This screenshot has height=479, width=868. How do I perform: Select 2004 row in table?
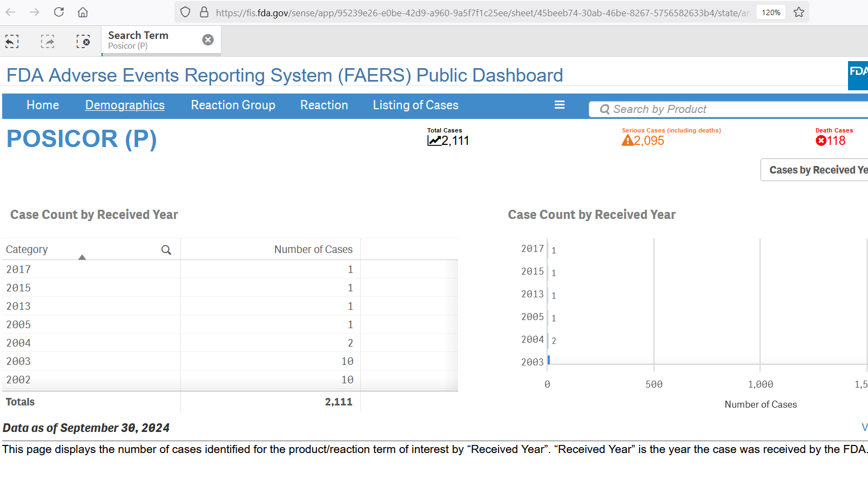click(x=230, y=343)
